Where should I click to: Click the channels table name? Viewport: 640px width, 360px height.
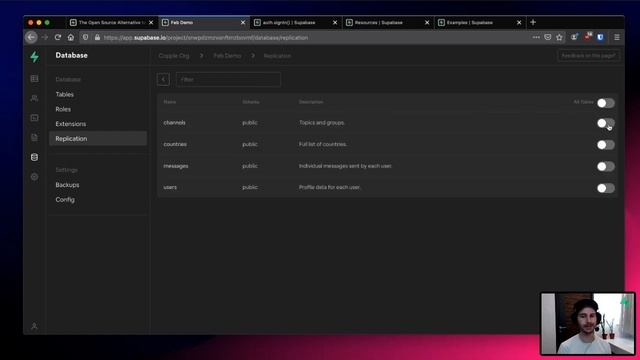pos(174,122)
